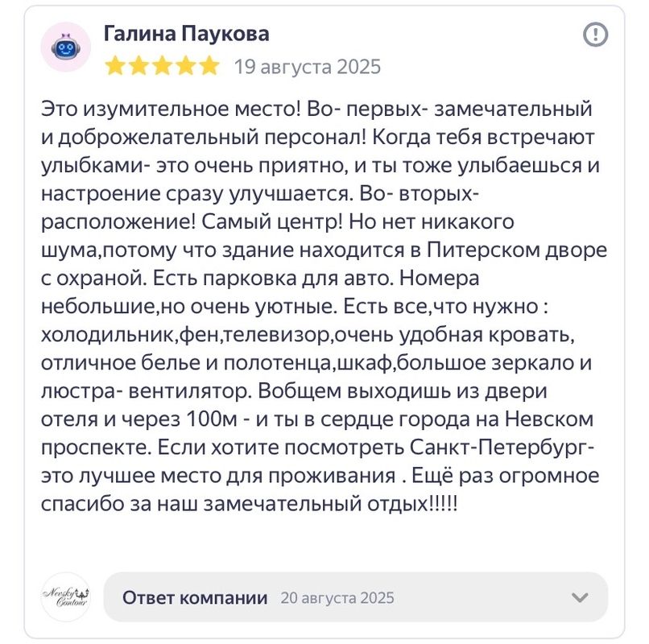Click the Nevsky Contour company logo
The image size is (649, 644).
tap(65, 597)
